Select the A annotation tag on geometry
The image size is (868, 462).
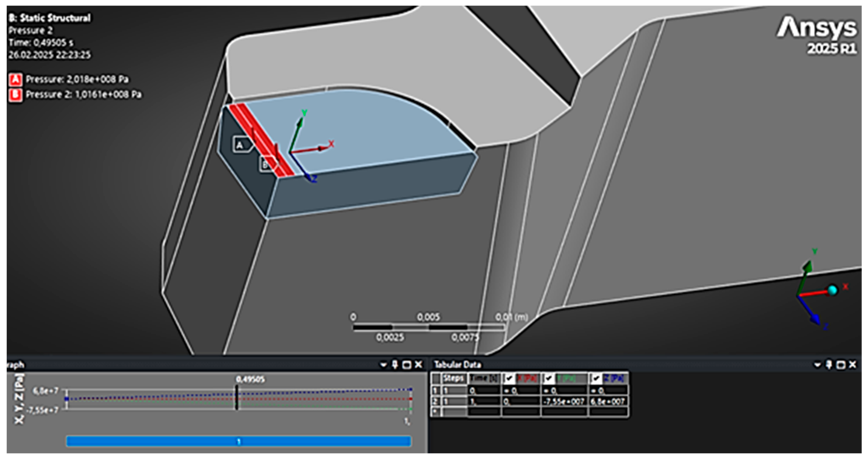click(240, 145)
